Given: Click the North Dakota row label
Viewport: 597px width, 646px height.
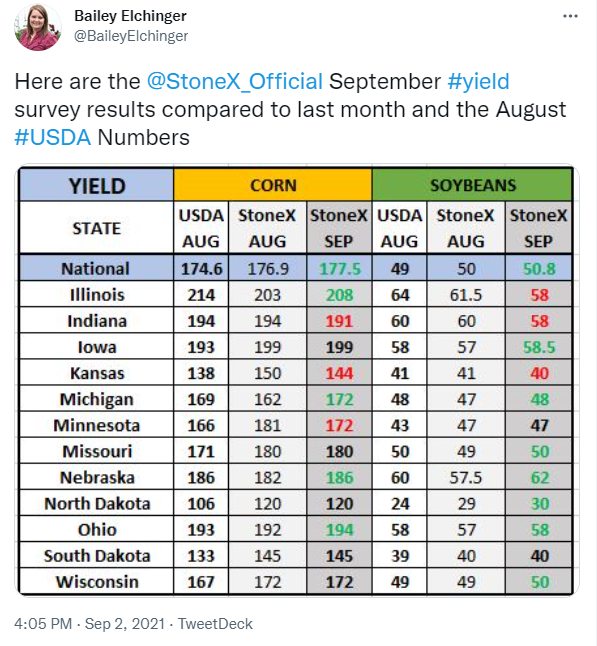Looking at the screenshot, I should pos(97,503).
